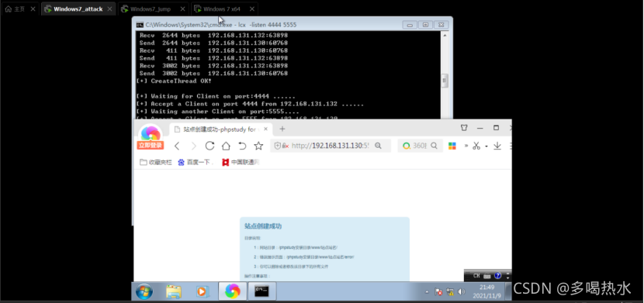Switch to the Windows7_attack VM tab
Image resolution: width=644 pixels, height=303 pixels.
point(78,9)
